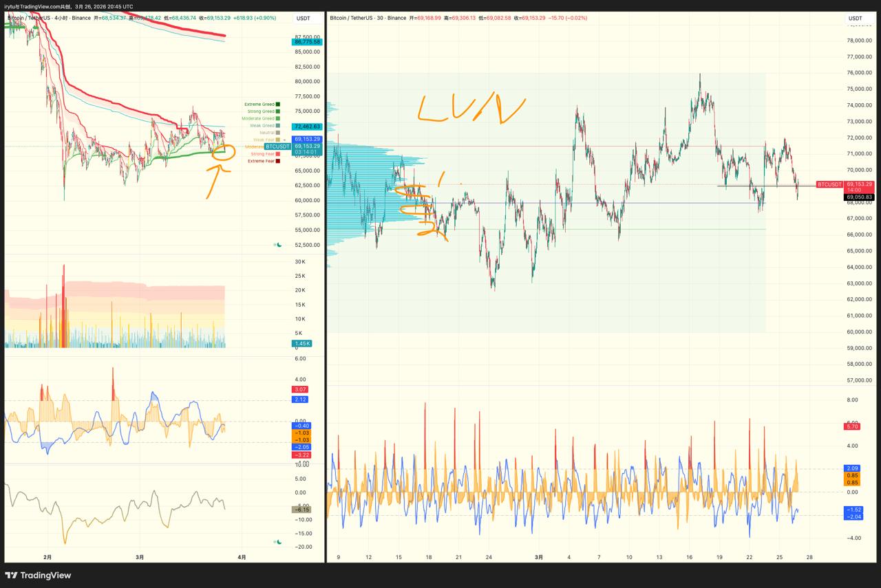Screen dimensions: 881x588
Task: Click the BTCUSDT tag on the 4-hour chart
Action: (278, 146)
